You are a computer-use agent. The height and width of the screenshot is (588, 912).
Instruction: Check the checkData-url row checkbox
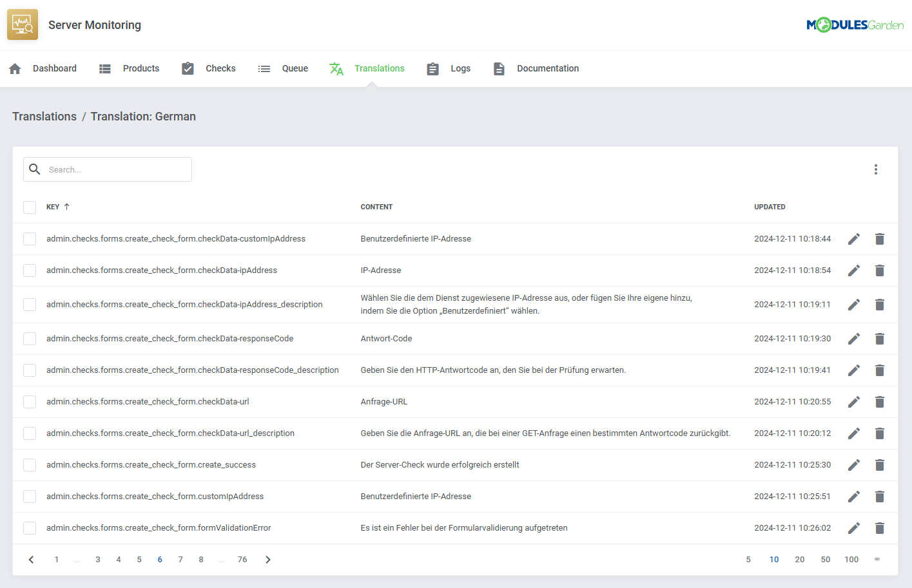coord(30,401)
